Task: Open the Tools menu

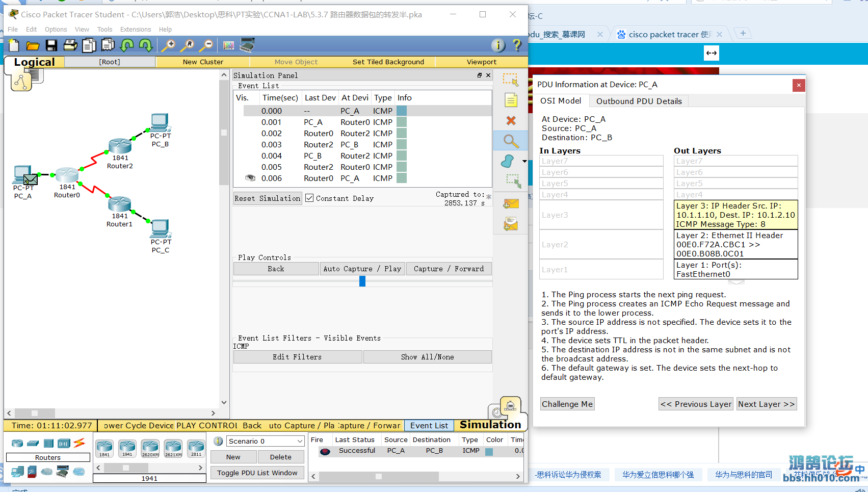Action: point(104,30)
